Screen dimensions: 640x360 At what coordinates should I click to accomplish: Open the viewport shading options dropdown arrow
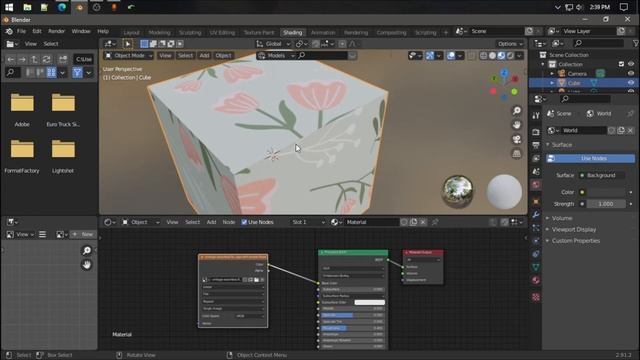point(519,56)
